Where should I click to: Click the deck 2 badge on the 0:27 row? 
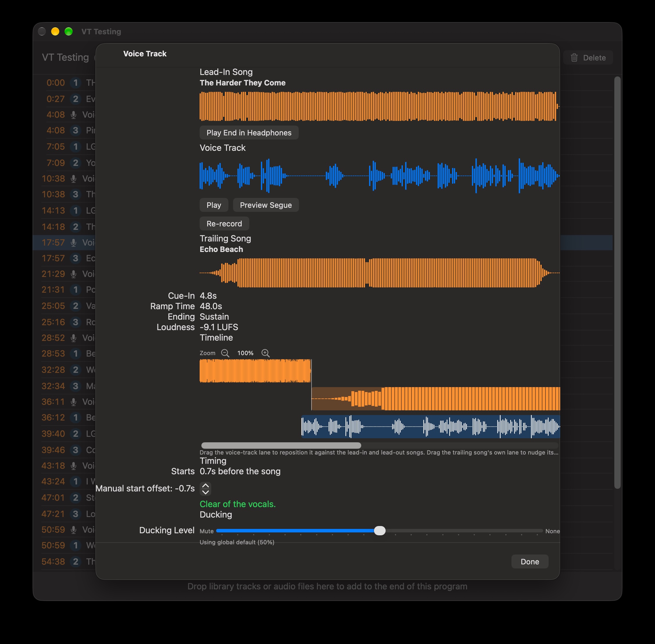click(75, 99)
